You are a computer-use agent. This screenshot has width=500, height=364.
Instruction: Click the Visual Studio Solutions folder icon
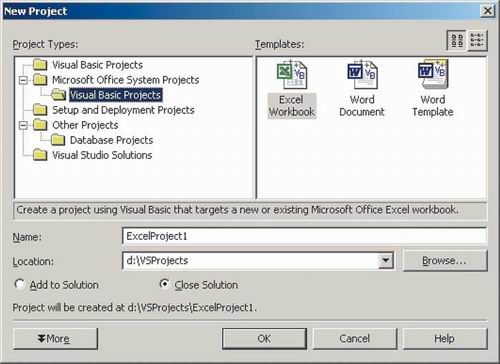click(x=40, y=155)
